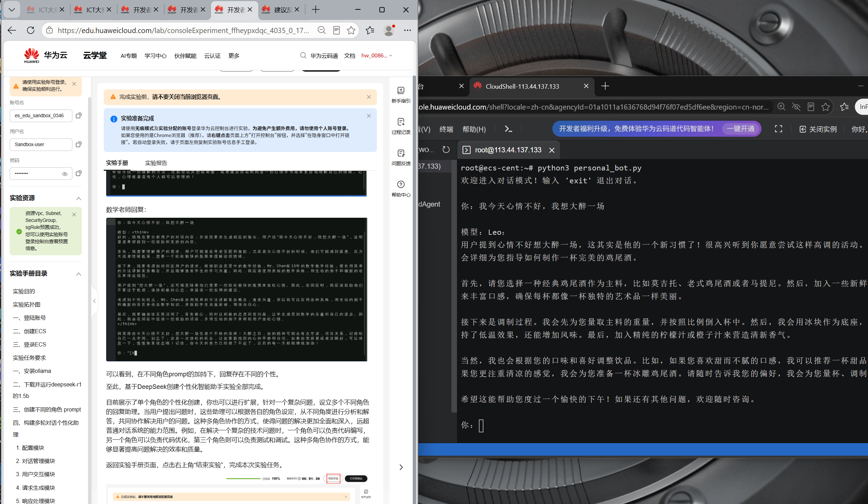The width and height of the screenshot is (868, 504).
Task: Toggle password visibility eye icon
Action: (x=65, y=174)
